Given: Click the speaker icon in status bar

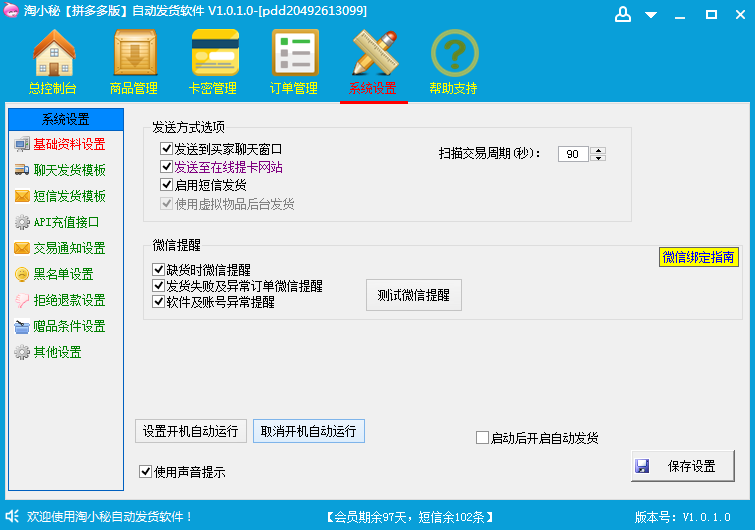Looking at the screenshot, I should click(x=12, y=516).
